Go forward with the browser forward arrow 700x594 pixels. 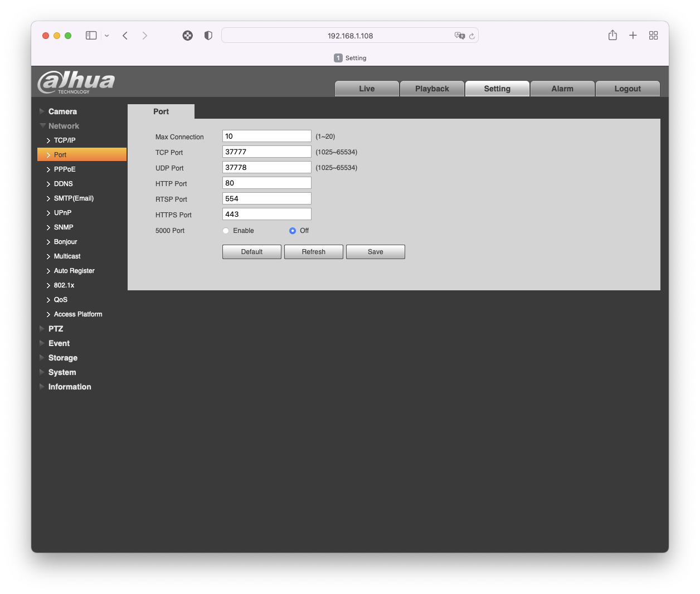[145, 36]
